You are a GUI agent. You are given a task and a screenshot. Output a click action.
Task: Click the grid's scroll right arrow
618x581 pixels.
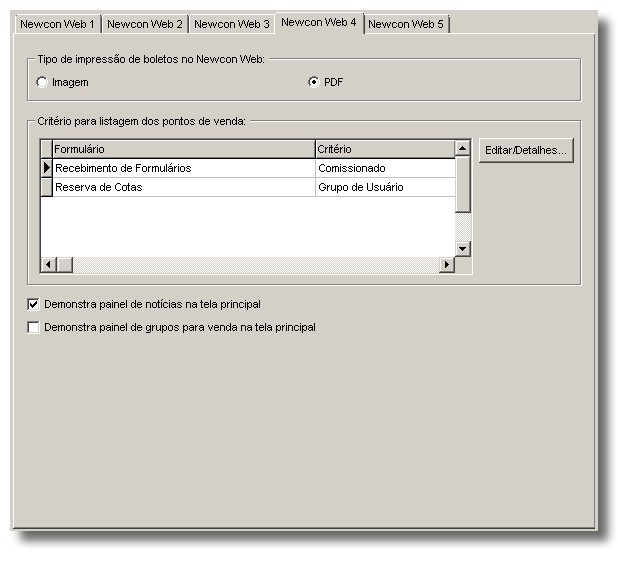(447, 264)
